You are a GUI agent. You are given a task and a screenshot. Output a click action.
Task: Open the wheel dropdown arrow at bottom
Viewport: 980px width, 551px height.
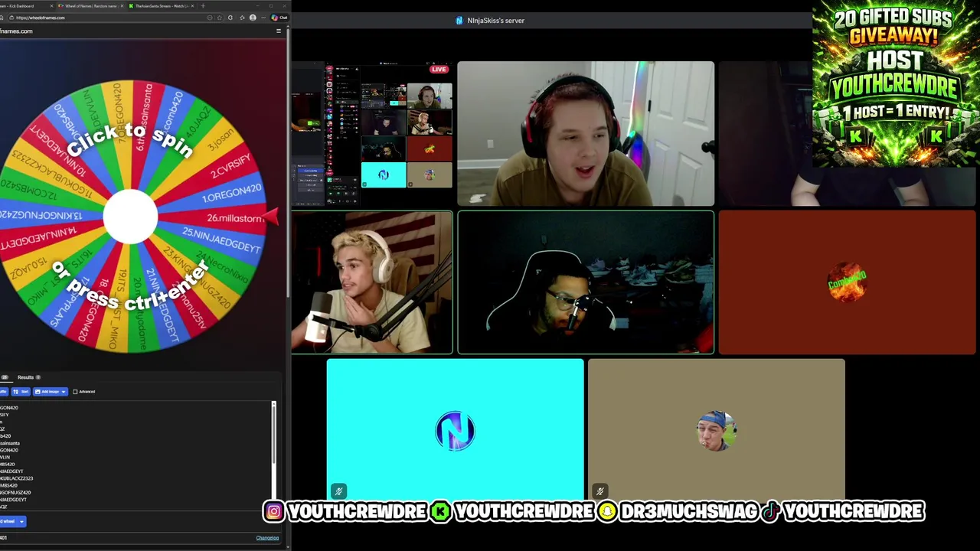point(21,521)
